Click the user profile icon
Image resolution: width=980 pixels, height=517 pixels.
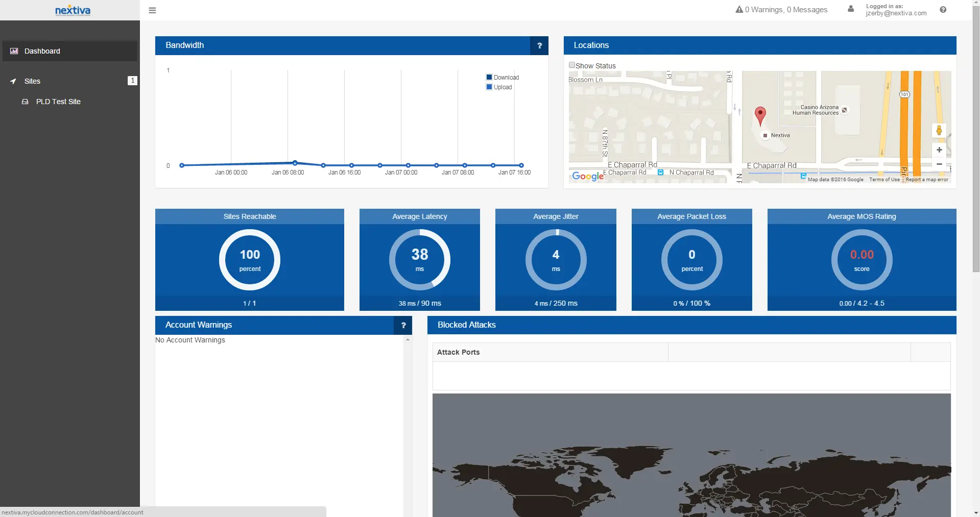(851, 9)
